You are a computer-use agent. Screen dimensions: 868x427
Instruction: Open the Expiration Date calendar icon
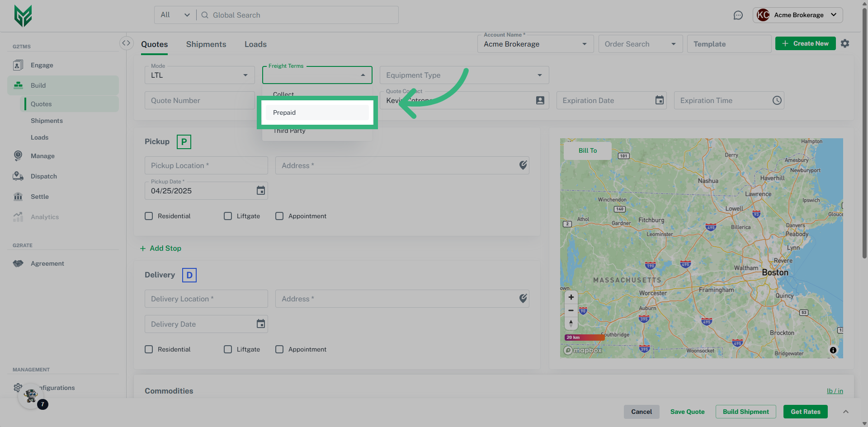[659, 100]
